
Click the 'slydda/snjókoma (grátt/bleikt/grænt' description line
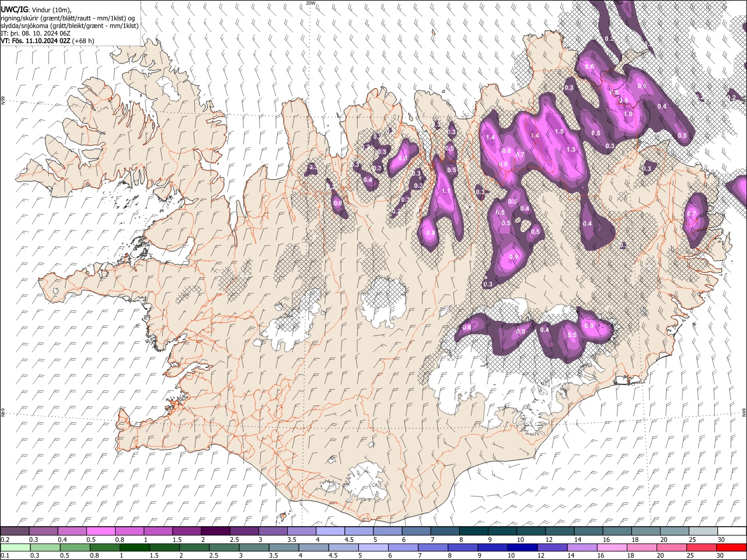69,26
